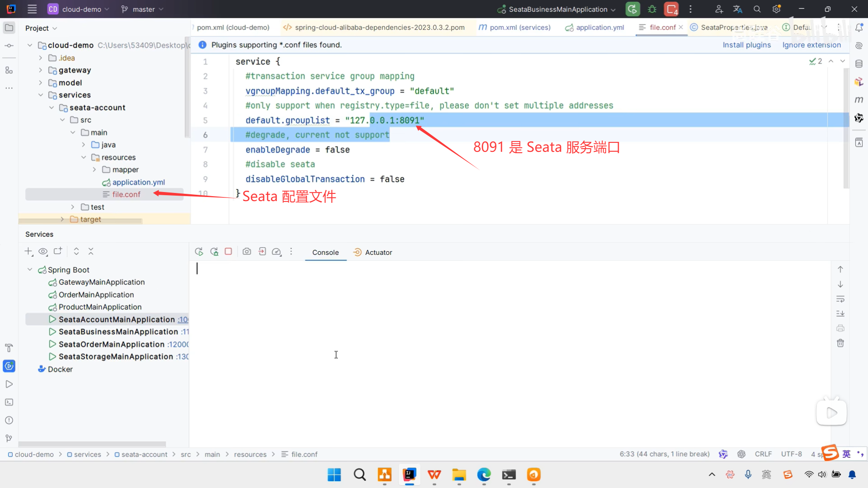
Task: Click the Ignore extension link
Action: (x=811, y=45)
